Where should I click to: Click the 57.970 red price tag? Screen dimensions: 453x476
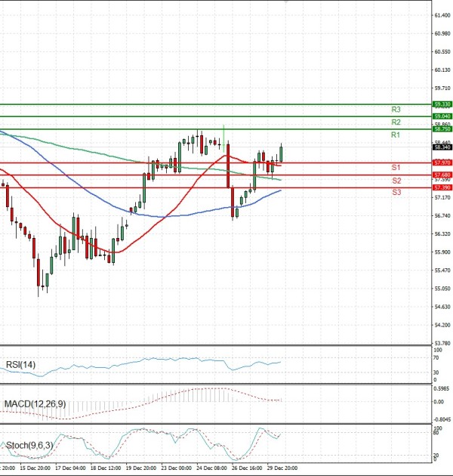442,162
